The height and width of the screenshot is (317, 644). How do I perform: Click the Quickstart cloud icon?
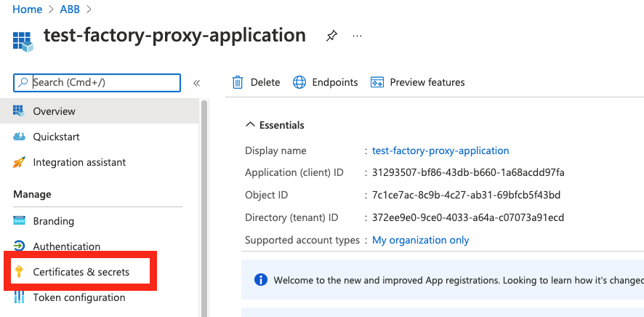pyautogui.click(x=20, y=137)
